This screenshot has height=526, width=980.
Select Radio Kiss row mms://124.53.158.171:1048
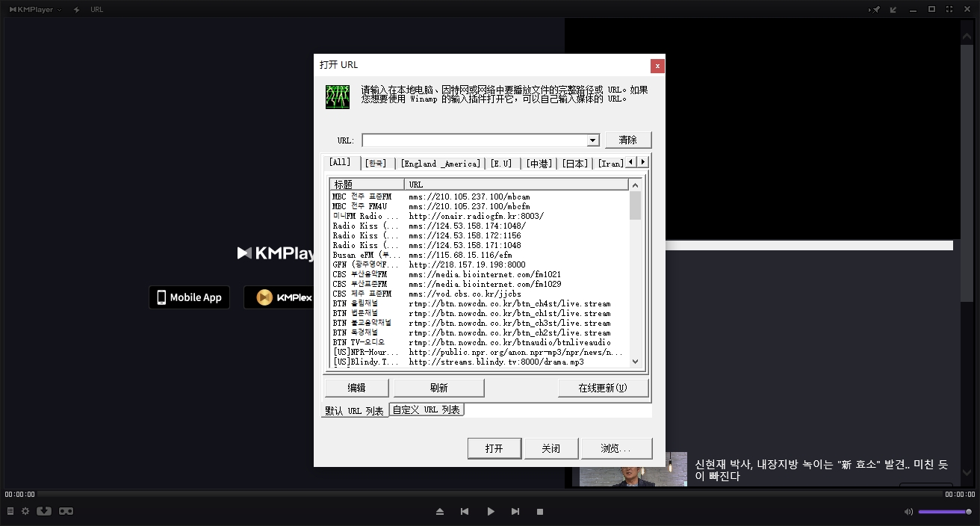(480, 245)
